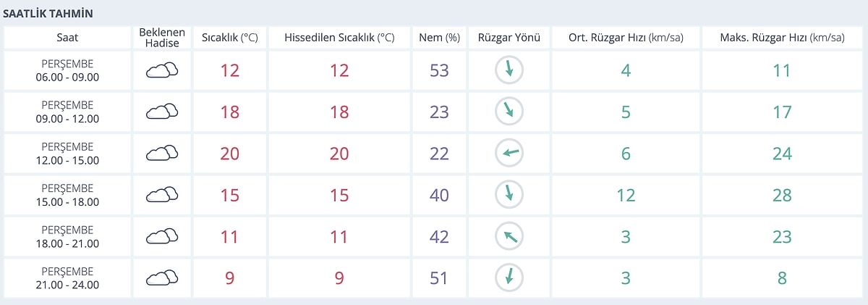Click the Sıcaklık (°C) column header
This screenshot has width=868, height=305.
(x=229, y=38)
